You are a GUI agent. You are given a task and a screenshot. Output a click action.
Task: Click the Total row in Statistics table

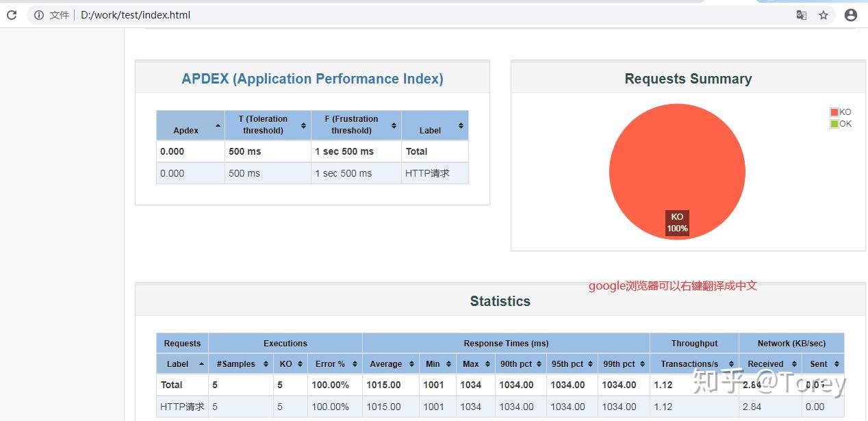pyautogui.click(x=500, y=385)
